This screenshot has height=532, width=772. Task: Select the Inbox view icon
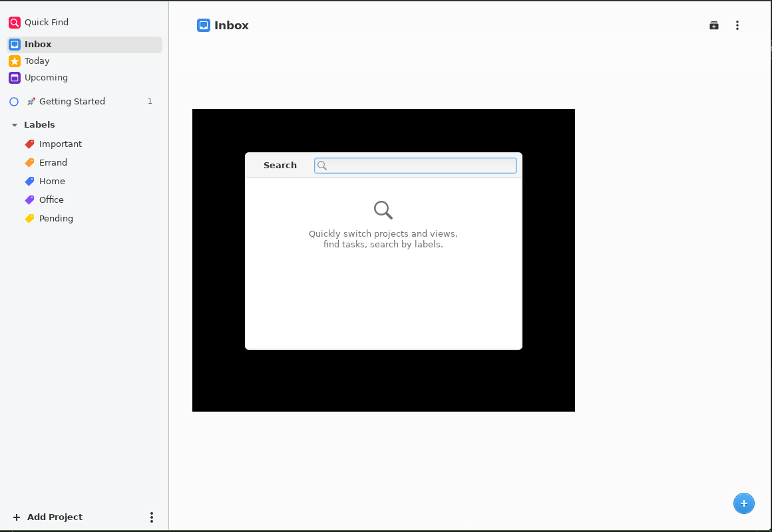coord(13,44)
